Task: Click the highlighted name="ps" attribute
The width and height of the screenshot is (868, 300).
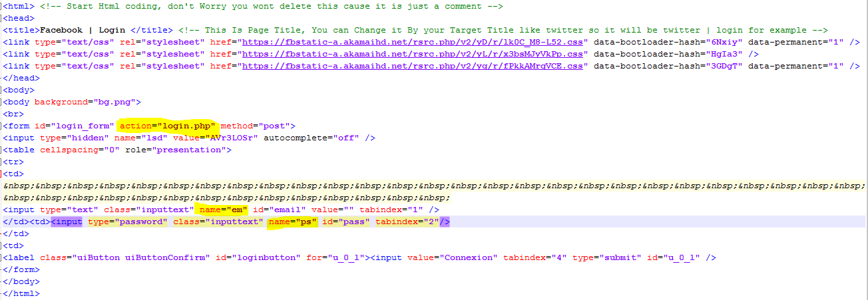Action: (x=293, y=222)
